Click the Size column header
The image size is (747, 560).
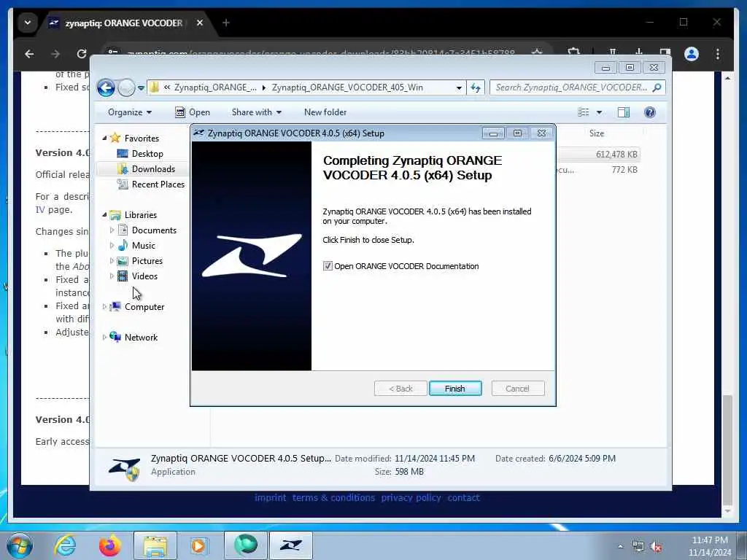pyautogui.click(x=597, y=133)
